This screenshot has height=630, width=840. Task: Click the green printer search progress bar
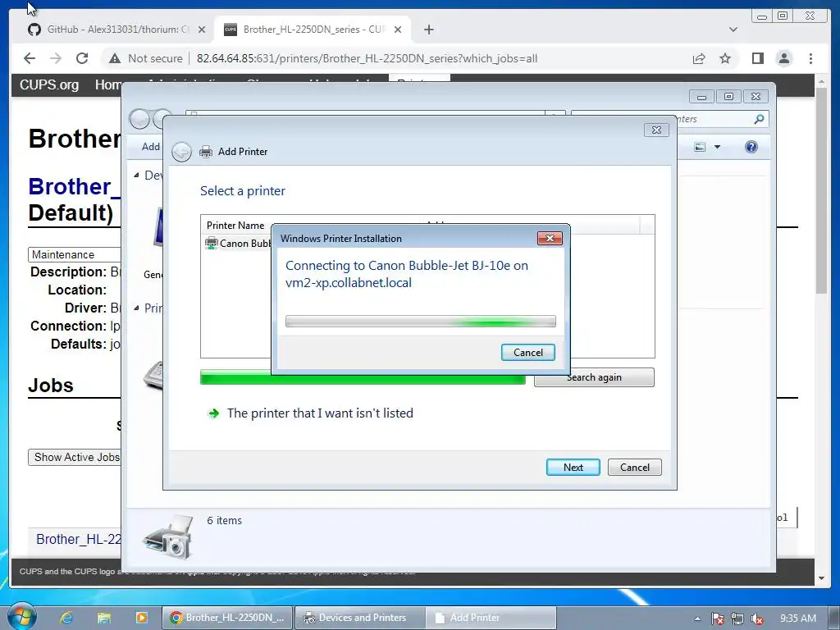point(362,377)
